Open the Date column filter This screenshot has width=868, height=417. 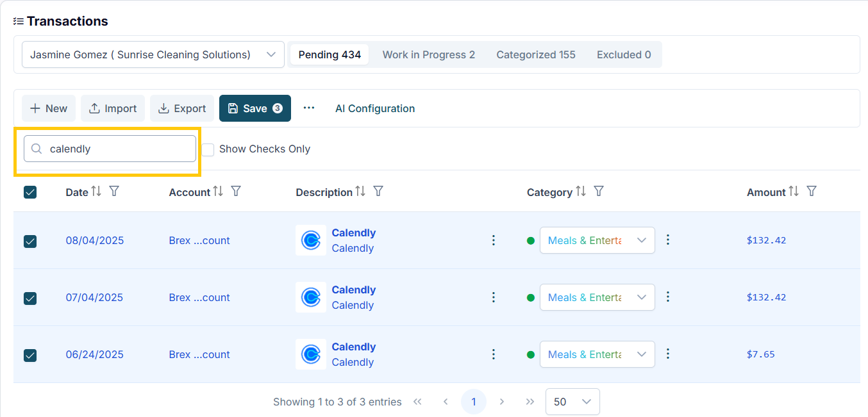(114, 192)
